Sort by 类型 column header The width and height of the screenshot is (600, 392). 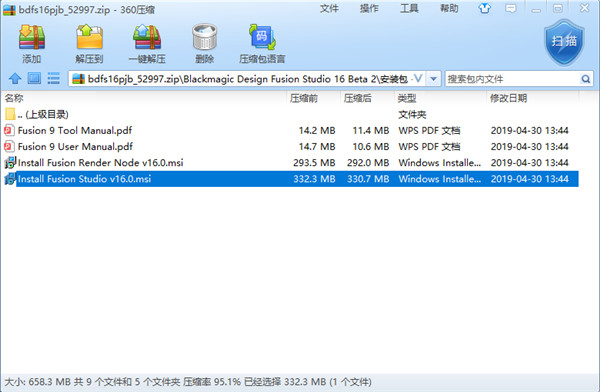[x=407, y=98]
